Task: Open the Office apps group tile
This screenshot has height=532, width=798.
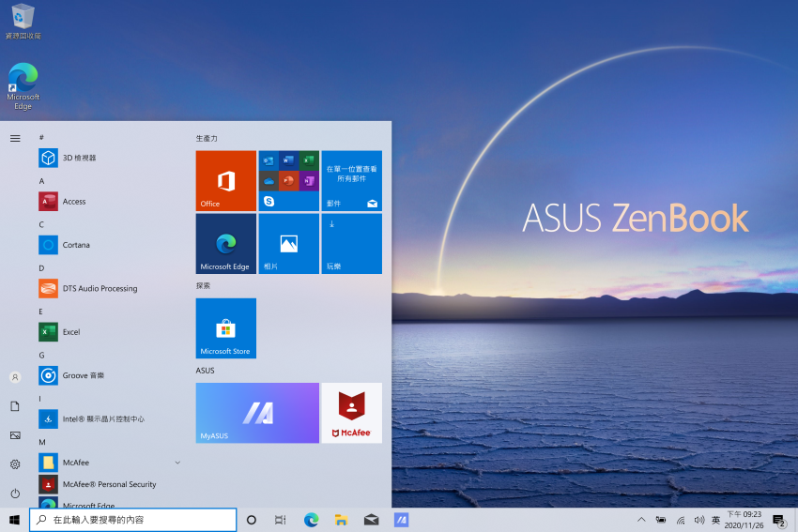Action: [288, 180]
